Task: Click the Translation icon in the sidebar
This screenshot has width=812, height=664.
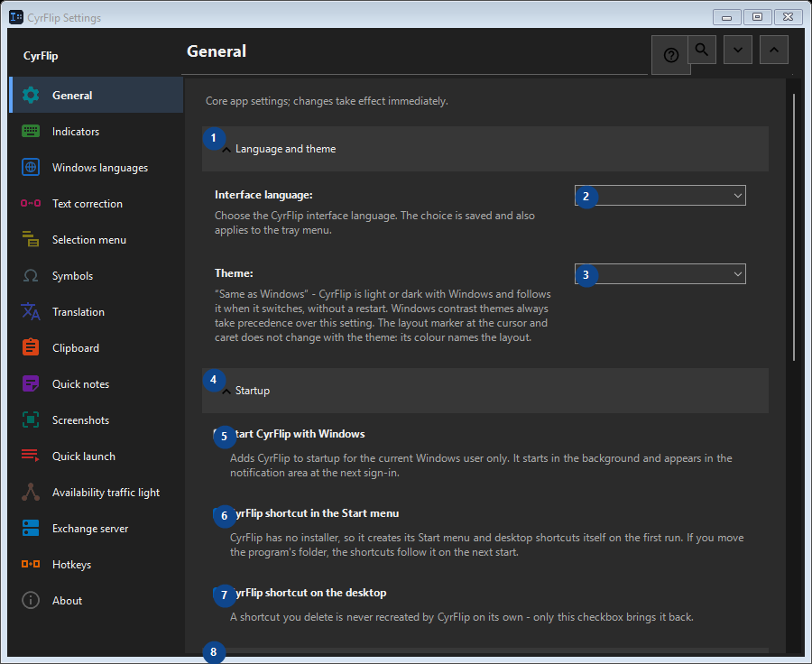Action: (31, 312)
